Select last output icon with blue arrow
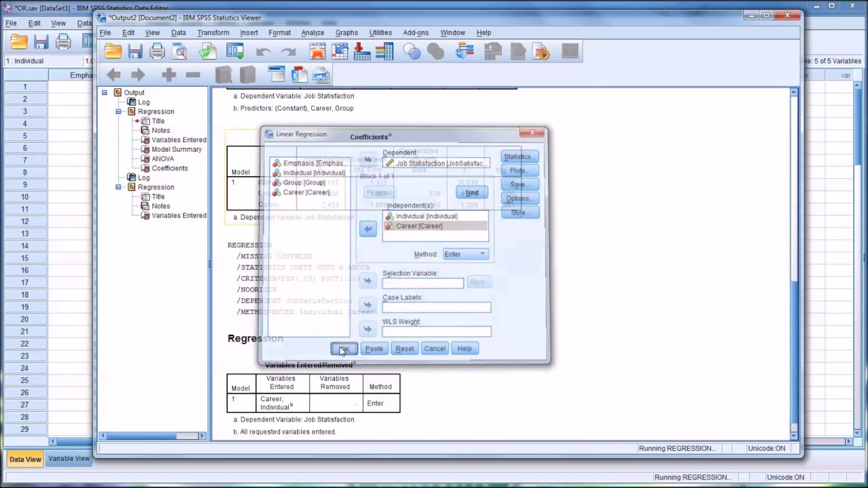Viewport: 868px width, 488px height. click(465, 52)
